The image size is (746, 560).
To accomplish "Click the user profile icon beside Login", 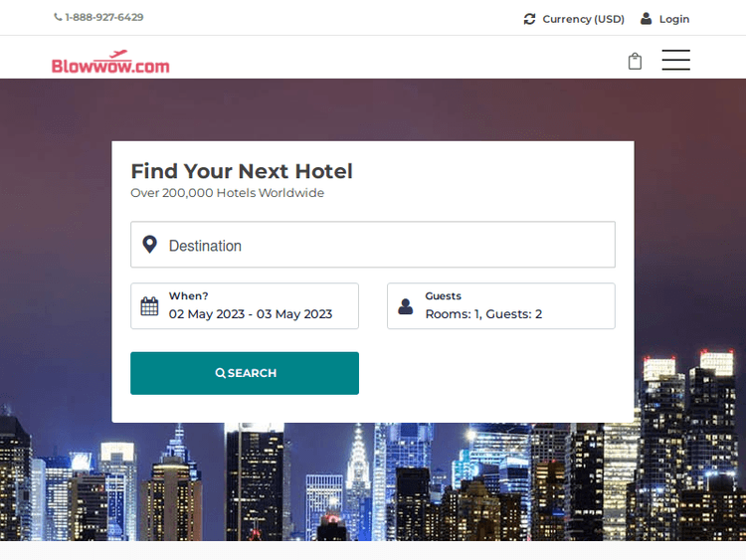I will click(647, 19).
